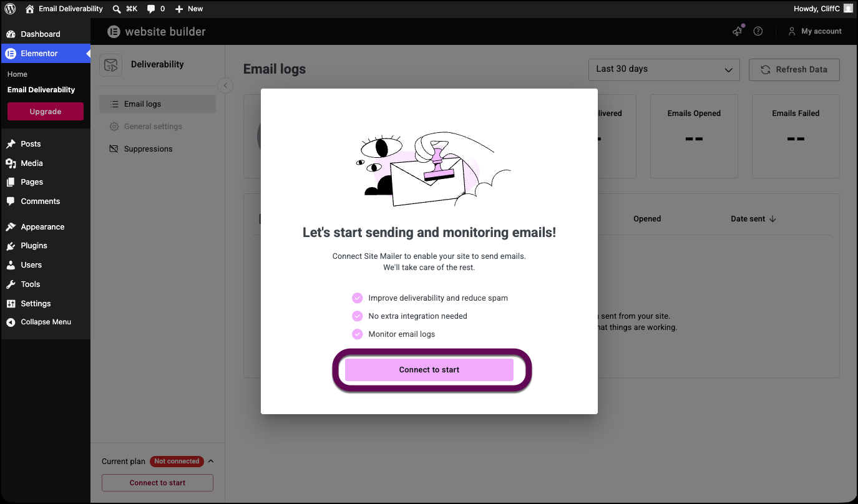Click the Users person icon
The height and width of the screenshot is (504, 858).
click(11, 265)
